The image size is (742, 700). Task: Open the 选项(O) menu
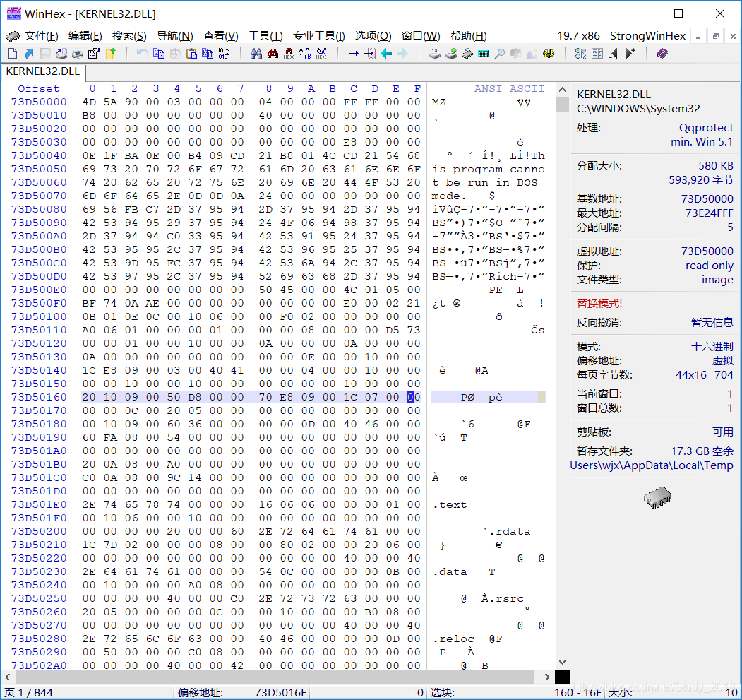(373, 36)
